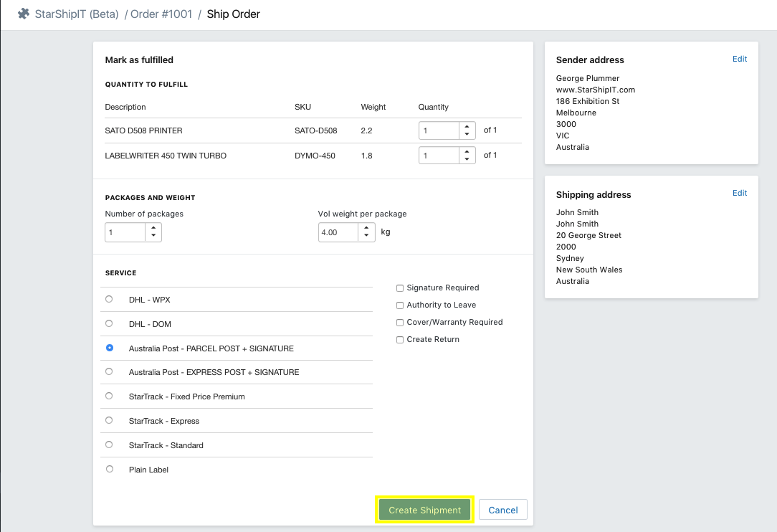Increase the Number of packages
777x532 pixels.
[153, 228]
